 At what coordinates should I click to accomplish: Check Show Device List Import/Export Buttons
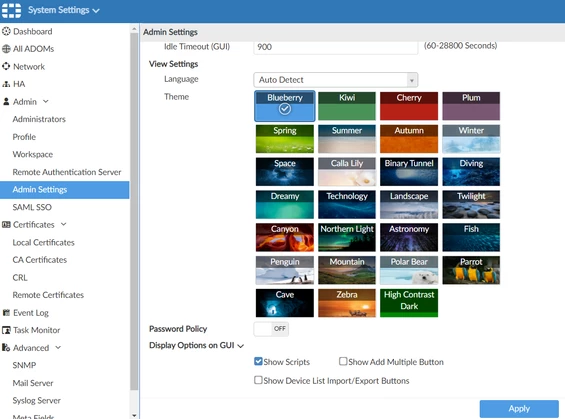pos(258,380)
